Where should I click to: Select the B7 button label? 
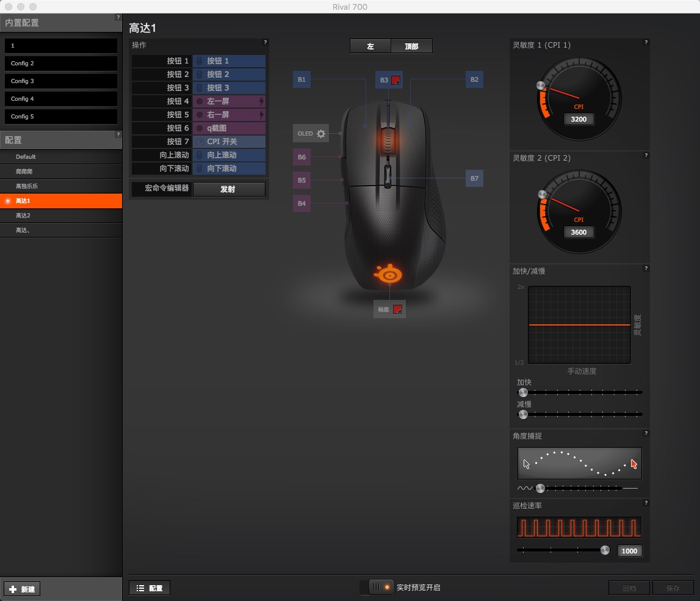coord(474,178)
